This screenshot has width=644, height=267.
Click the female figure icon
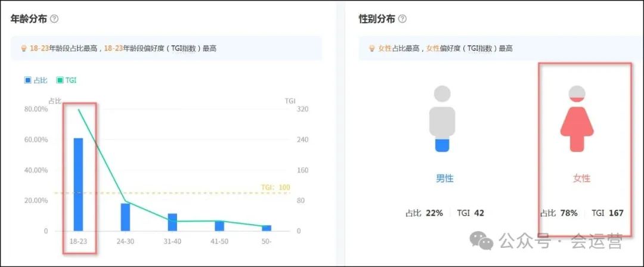pyautogui.click(x=577, y=119)
